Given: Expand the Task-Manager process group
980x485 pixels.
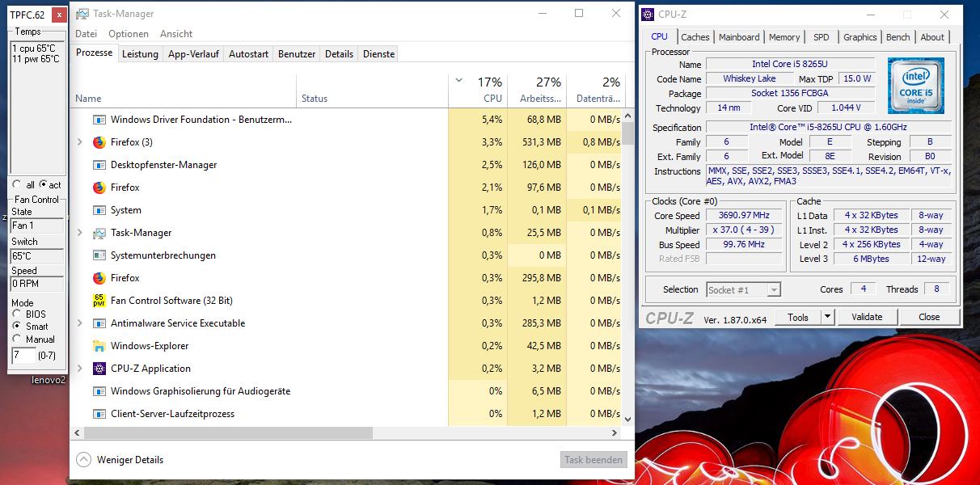Looking at the screenshot, I should (x=79, y=233).
